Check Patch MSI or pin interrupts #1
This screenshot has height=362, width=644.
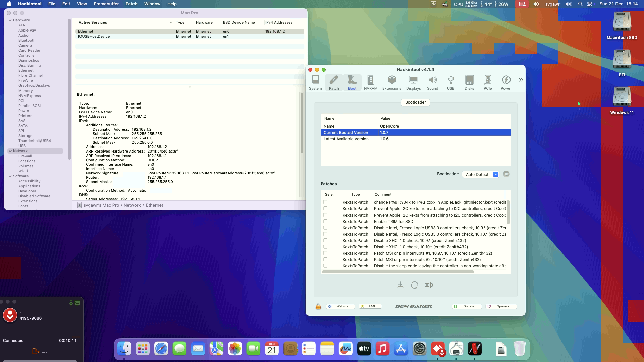click(325, 253)
